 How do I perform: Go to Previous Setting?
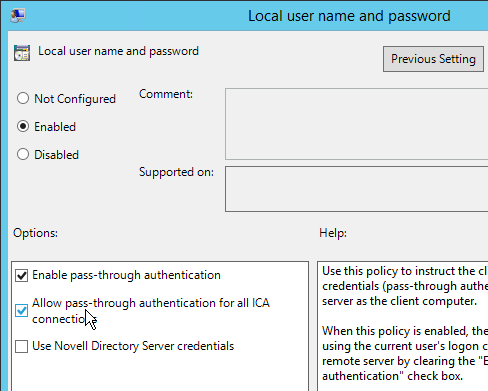click(x=433, y=59)
